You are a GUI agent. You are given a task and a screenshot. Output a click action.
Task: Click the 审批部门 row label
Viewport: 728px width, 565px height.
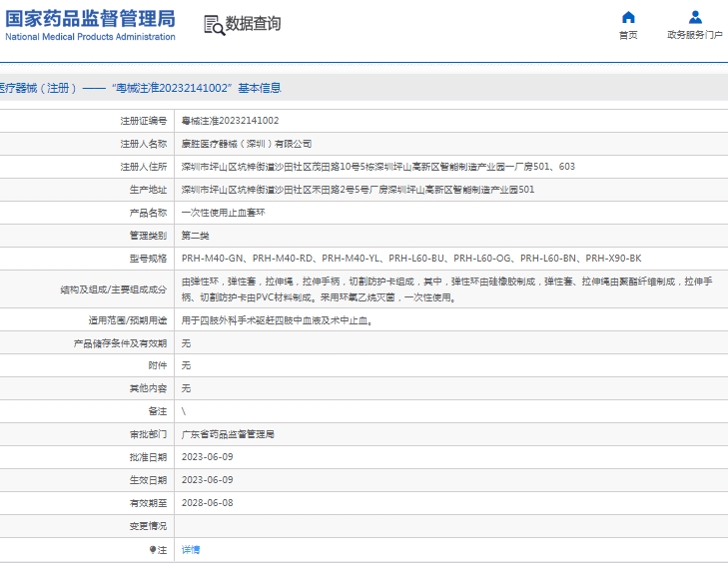(x=148, y=434)
